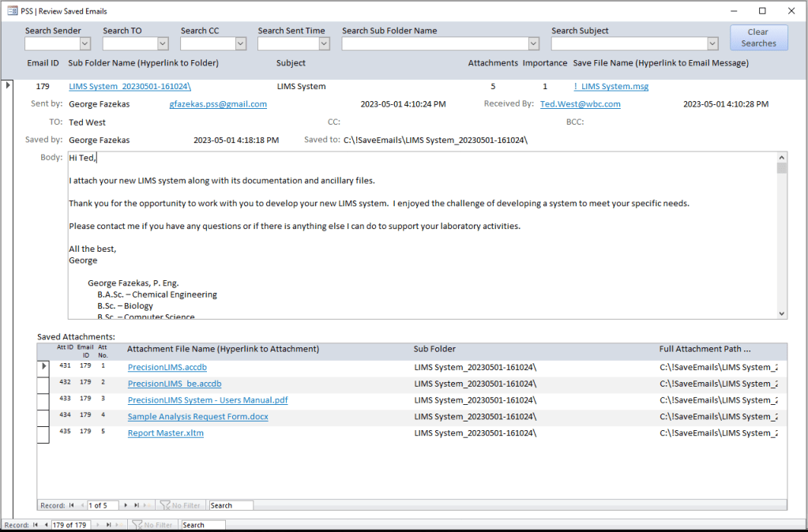Select the record selector arrow for email 179
This screenshot has width=808, height=532.
click(x=7, y=86)
